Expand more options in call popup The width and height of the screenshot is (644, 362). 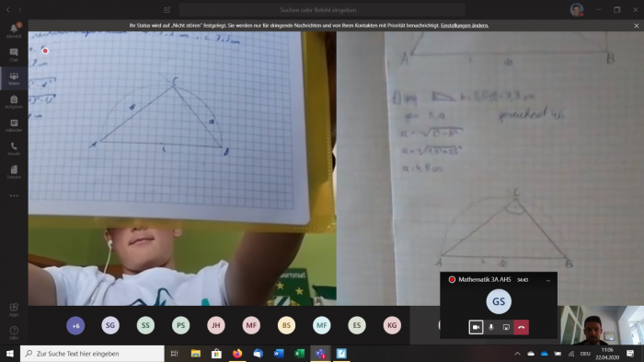tap(548, 280)
